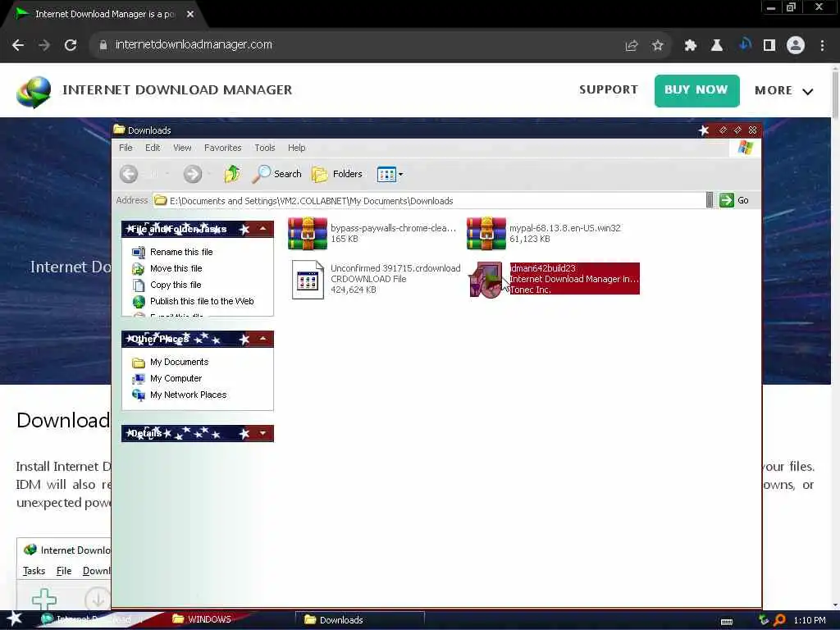Share this page icon in Chrome omnibox
Viewport: 840px width, 630px height.
(632, 46)
